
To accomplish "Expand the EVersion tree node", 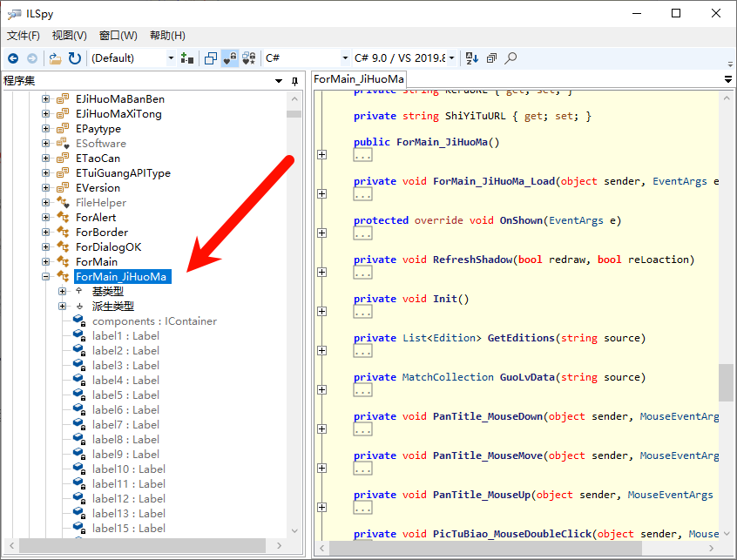I will click(x=45, y=187).
